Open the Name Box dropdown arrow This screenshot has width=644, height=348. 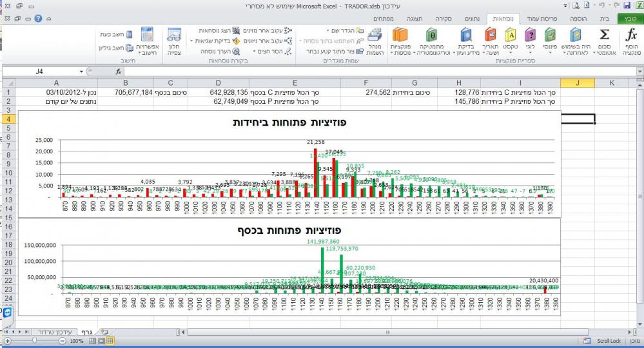[x=81, y=72]
